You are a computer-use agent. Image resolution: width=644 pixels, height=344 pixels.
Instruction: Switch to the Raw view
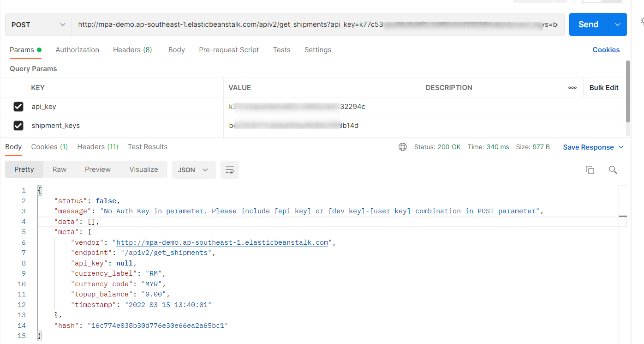(60, 169)
